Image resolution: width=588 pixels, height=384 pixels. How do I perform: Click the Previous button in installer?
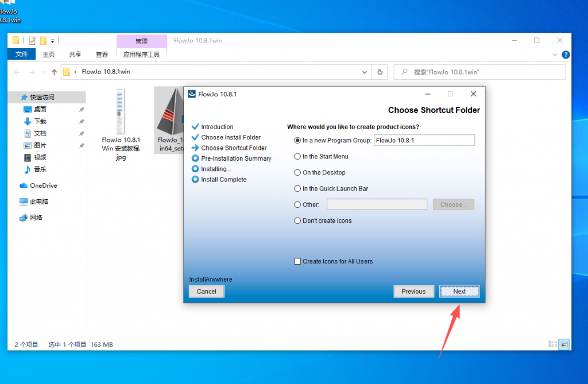point(413,291)
